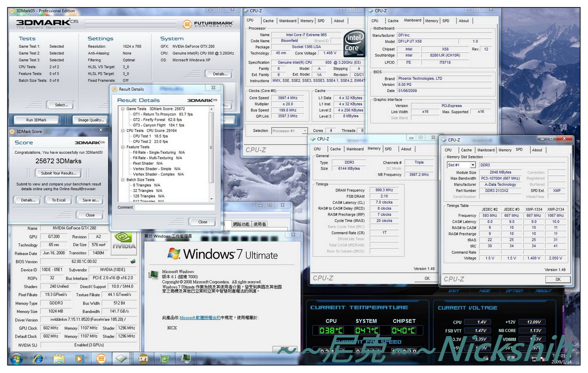The height and width of the screenshot is (373, 588).
Task: Launch Internet Explorer from the taskbar
Action: (x=38, y=358)
